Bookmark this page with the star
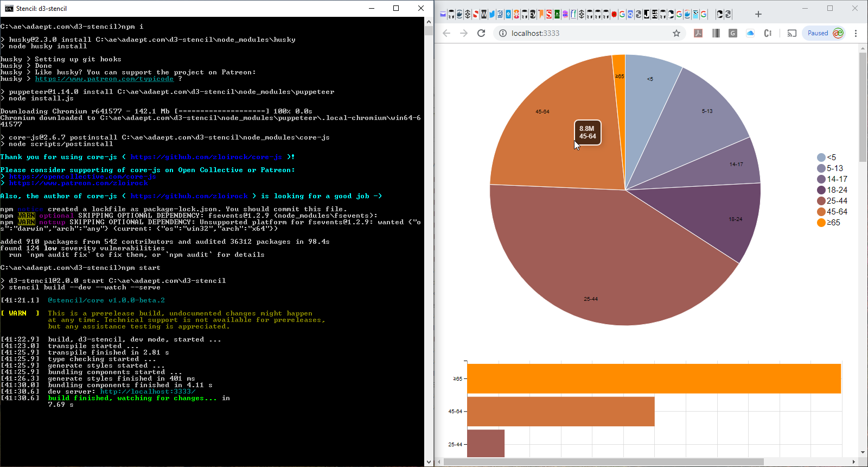868x467 pixels. point(676,33)
